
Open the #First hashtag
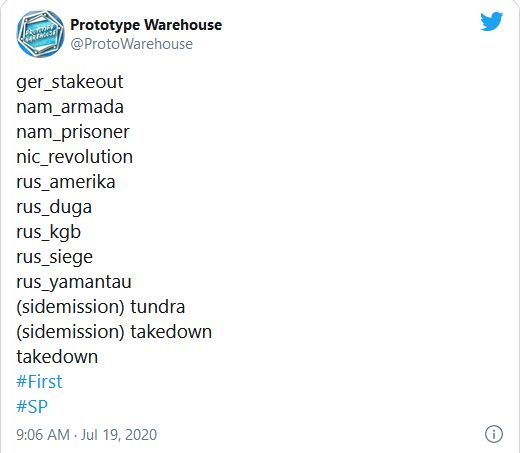tap(39, 381)
